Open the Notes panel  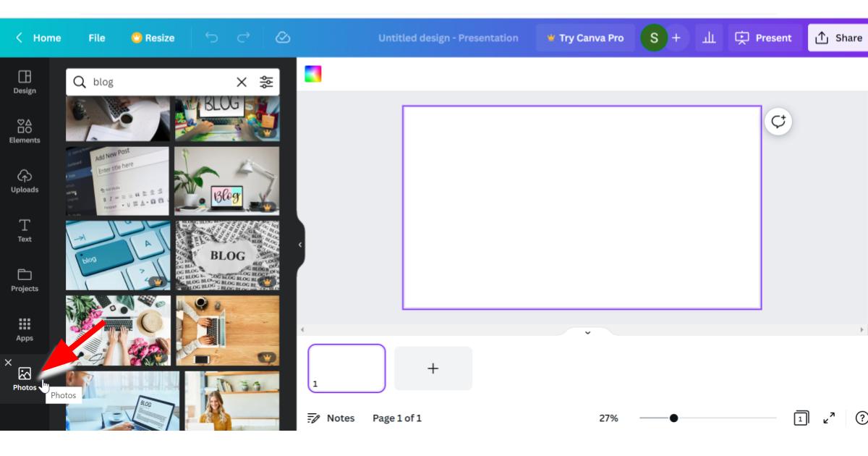[x=331, y=418]
